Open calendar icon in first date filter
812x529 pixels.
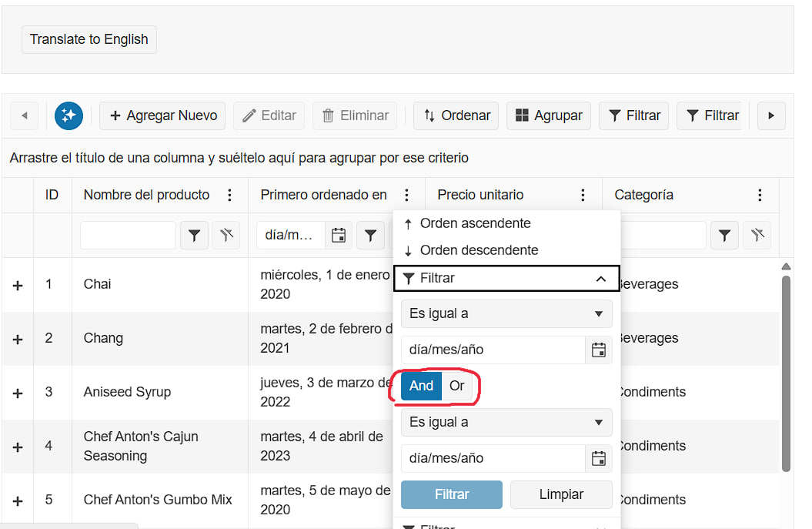[598, 350]
